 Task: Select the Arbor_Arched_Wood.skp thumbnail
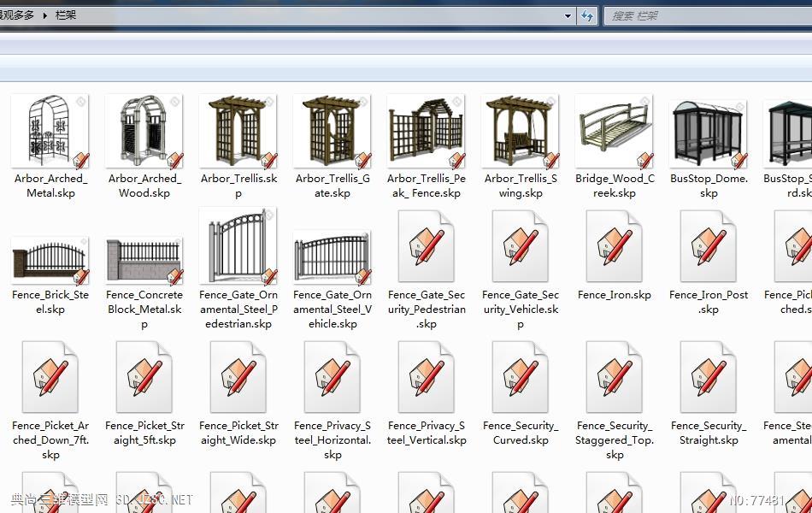(144, 131)
